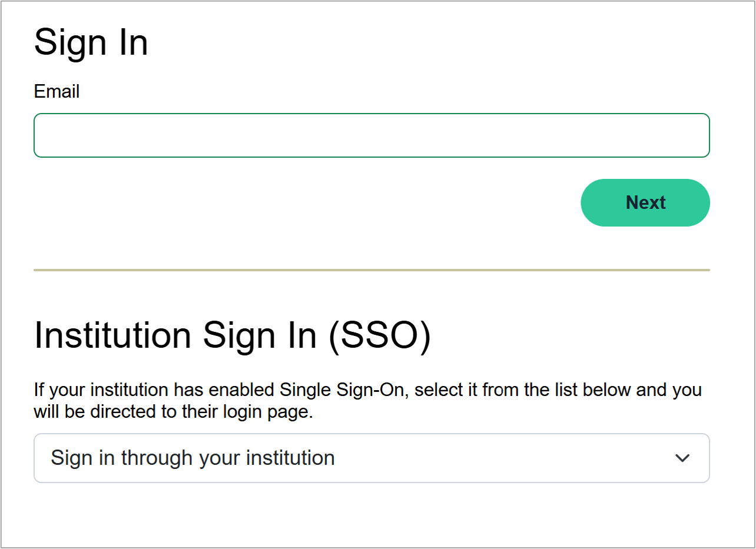Open the institution sign-in dropdown
This screenshot has height=549, width=756.
tap(372, 458)
